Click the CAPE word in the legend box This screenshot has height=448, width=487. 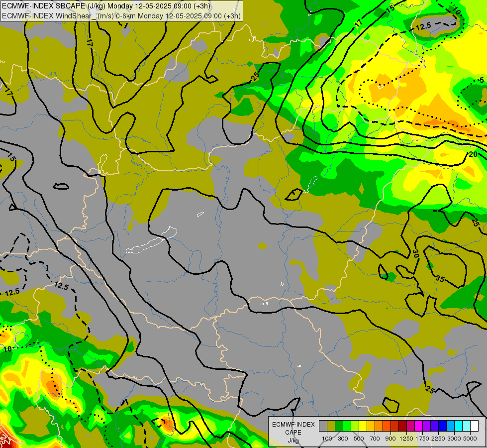point(293,433)
